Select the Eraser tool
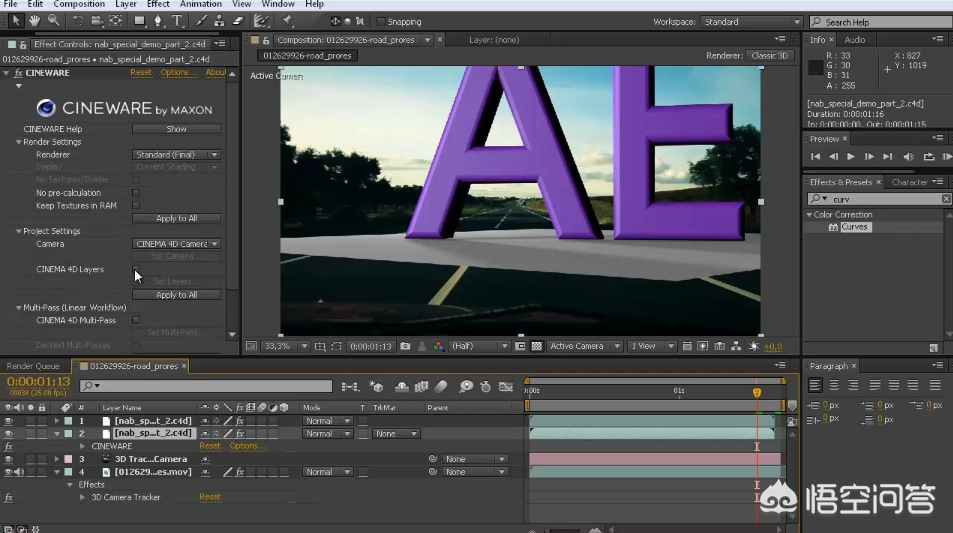953x533 pixels. click(x=238, y=21)
